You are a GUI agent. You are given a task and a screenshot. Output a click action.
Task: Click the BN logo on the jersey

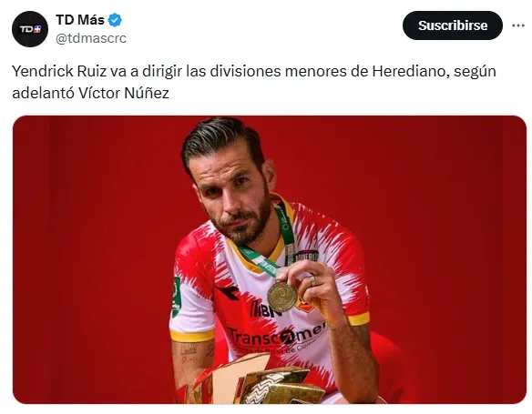pos(266,309)
